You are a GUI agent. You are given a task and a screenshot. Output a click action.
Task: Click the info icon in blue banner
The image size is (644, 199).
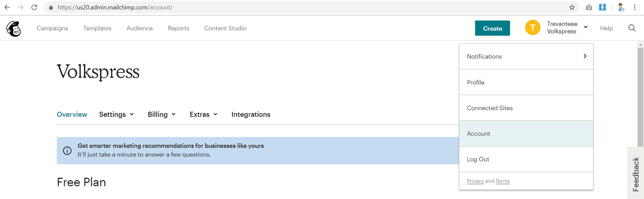click(67, 151)
